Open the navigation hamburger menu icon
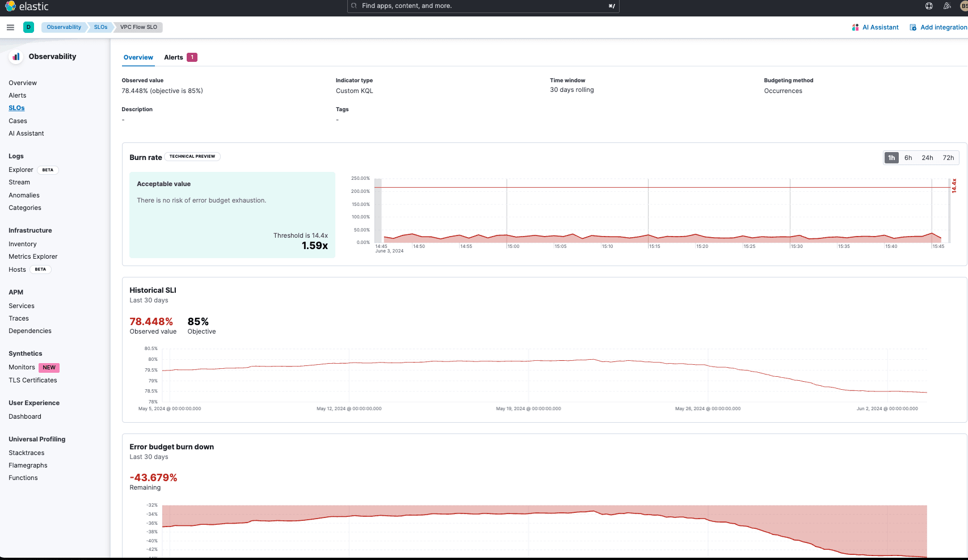 click(10, 27)
